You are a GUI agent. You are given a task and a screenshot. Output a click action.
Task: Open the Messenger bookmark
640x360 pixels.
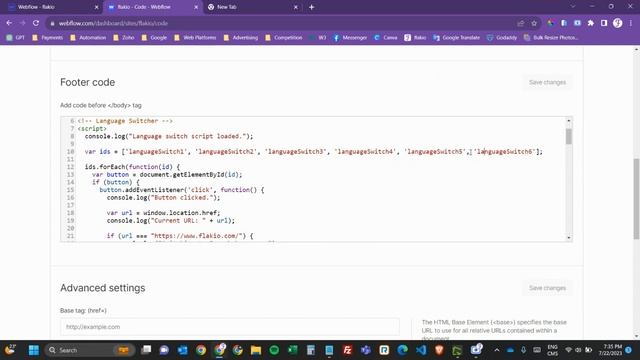click(350, 38)
